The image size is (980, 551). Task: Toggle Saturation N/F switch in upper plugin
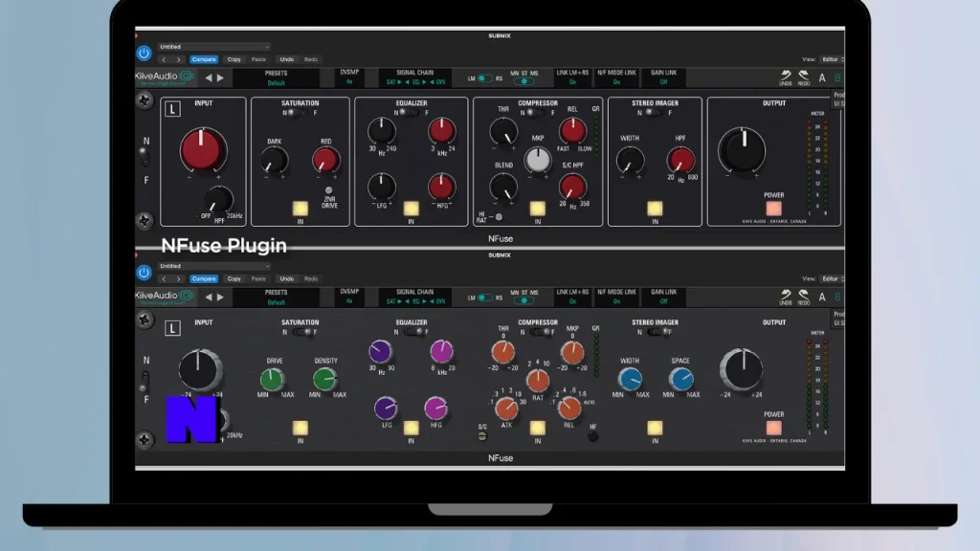tap(300, 113)
